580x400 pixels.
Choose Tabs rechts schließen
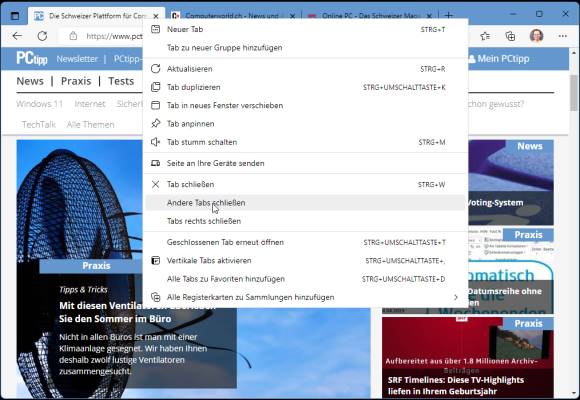click(305, 221)
